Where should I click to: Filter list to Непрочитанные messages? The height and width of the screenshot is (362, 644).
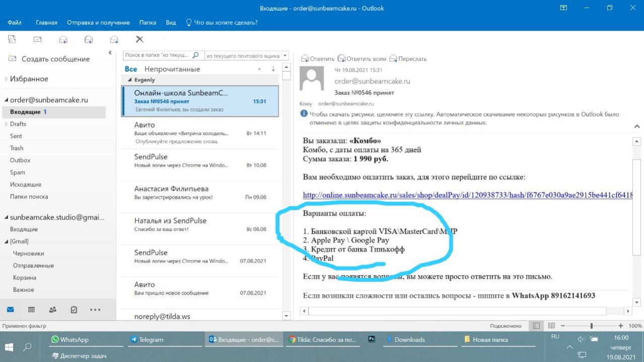[172, 69]
